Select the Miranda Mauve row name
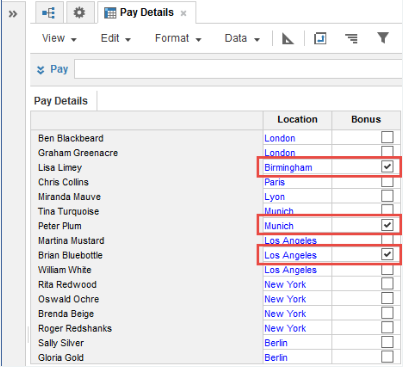This screenshot has width=403, height=367. pos(69,197)
